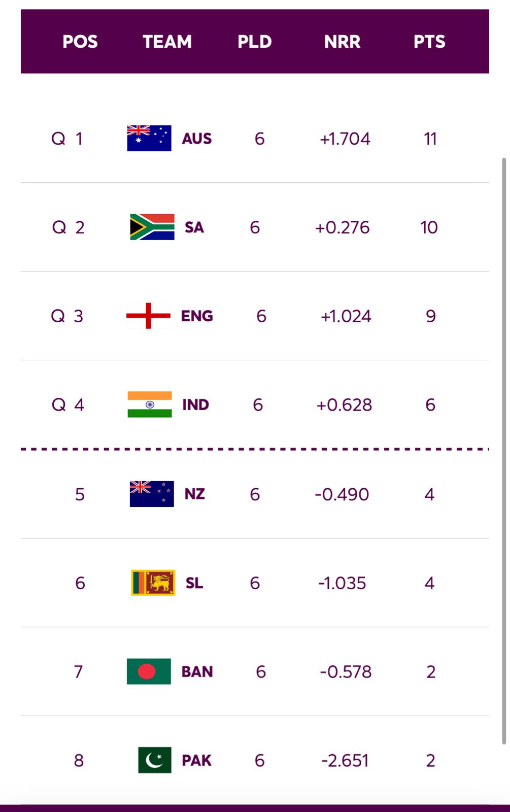Screen dimensions: 510x812
Task: Click the India flag icon
Action: [x=149, y=404]
